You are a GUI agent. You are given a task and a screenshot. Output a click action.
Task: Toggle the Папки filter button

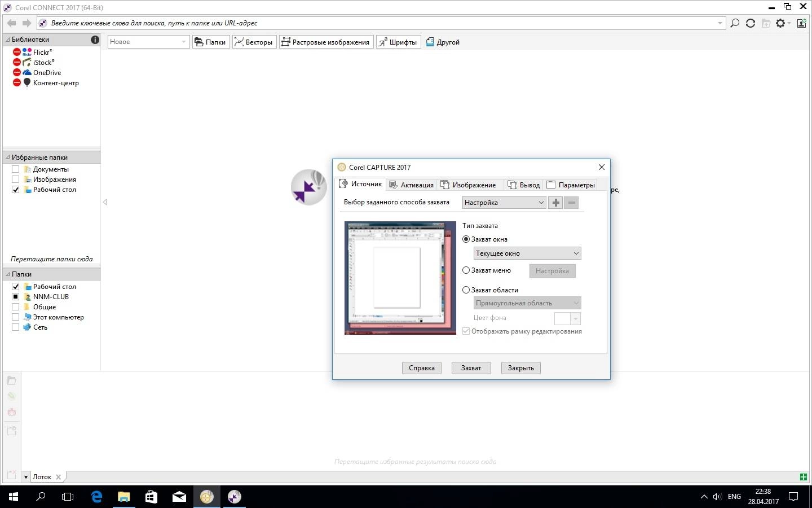tap(211, 42)
